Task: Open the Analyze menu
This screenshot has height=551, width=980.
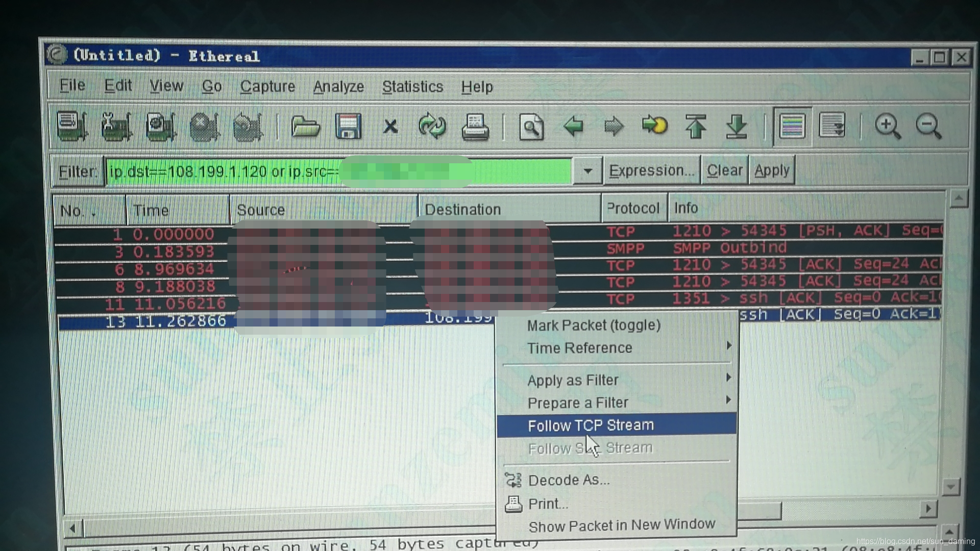Action: pos(338,87)
